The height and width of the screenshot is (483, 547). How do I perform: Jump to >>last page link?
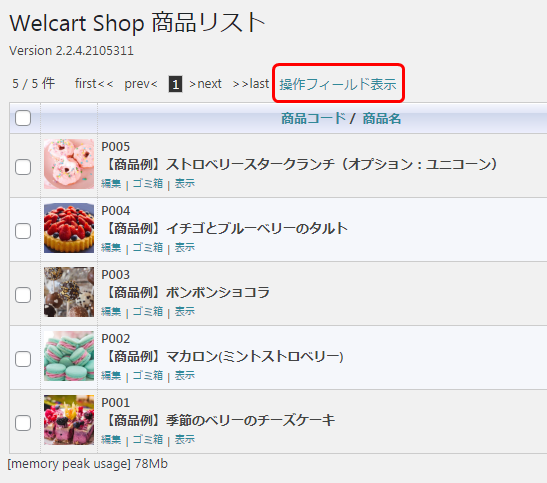pyautogui.click(x=251, y=84)
